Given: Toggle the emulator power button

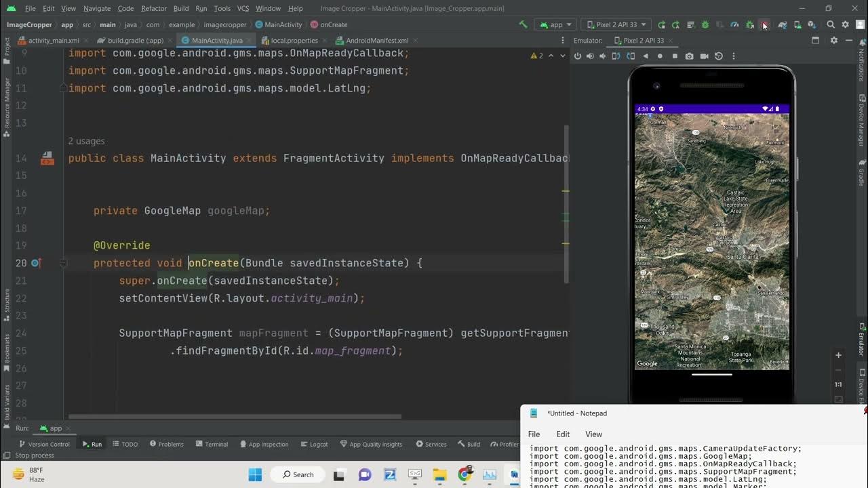Looking at the screenshot, I should pos(578,56).
